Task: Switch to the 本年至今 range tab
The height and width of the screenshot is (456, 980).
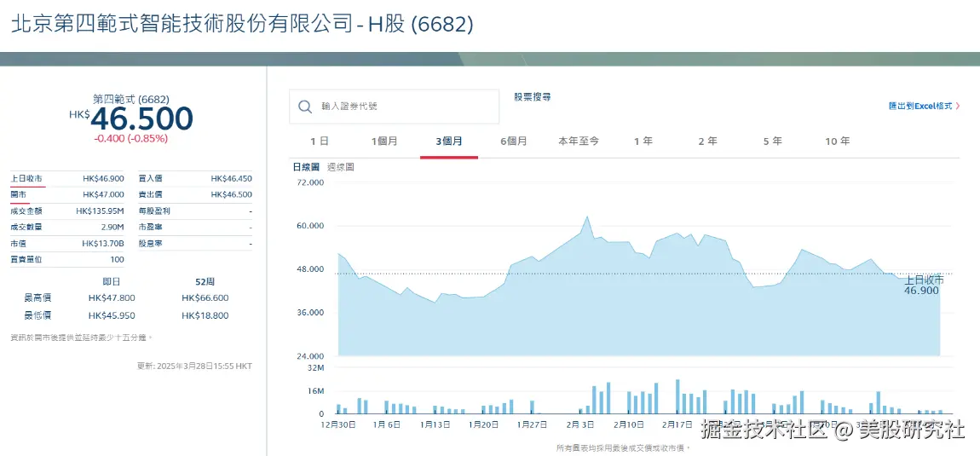Action: tap(578, 141)
